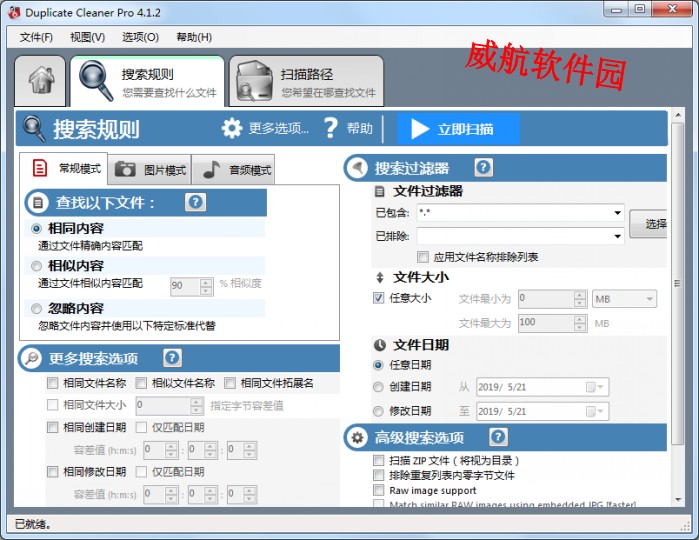Image resolution: width=699 pixels, height=540 pixels.
Task: Click the list icon in 查找以下文件 header
Action: coord(37,203)
